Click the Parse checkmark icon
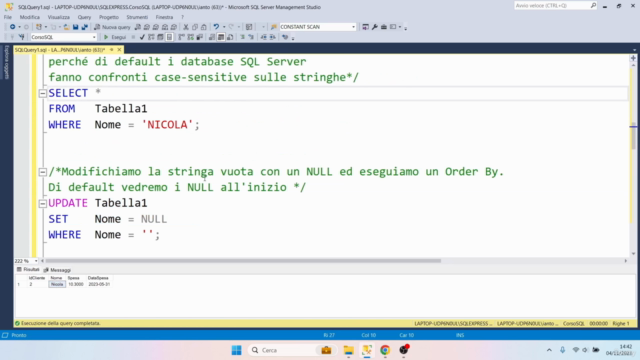The height and width of the screenshot is (360, 640). pyautogui.click(x=142, y=37)
